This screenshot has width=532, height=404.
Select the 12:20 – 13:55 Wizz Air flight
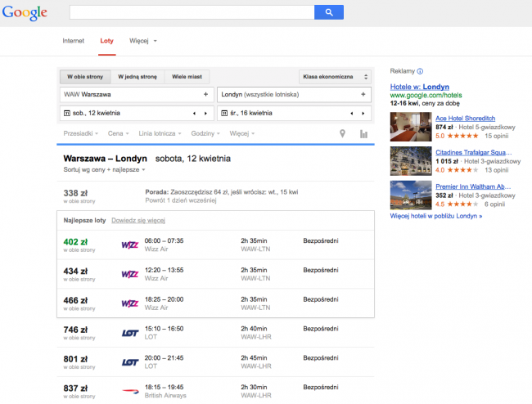[215, 274]
